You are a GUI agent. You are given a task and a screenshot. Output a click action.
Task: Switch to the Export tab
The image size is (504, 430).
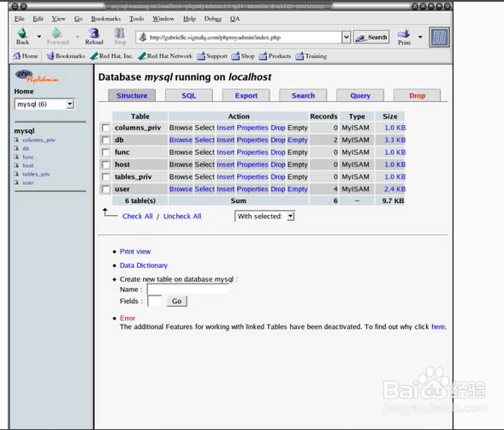pos(246,96)
